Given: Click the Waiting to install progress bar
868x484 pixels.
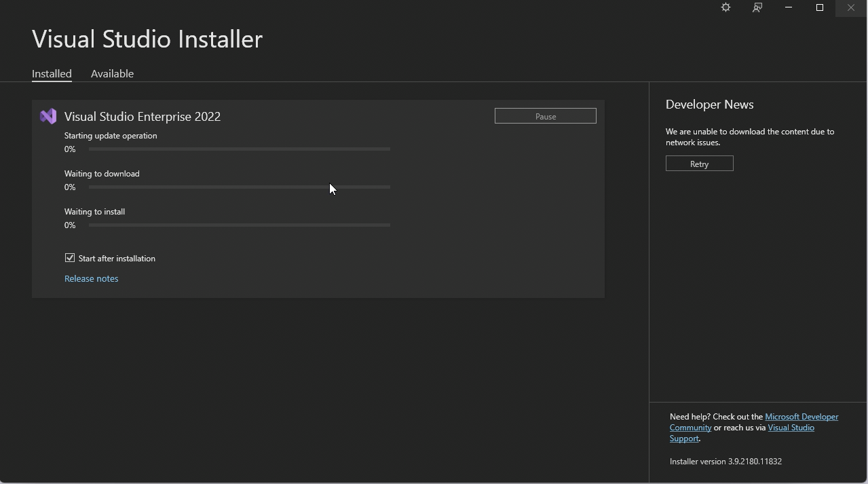Looking at the screenshot, I should coord(240,225).
